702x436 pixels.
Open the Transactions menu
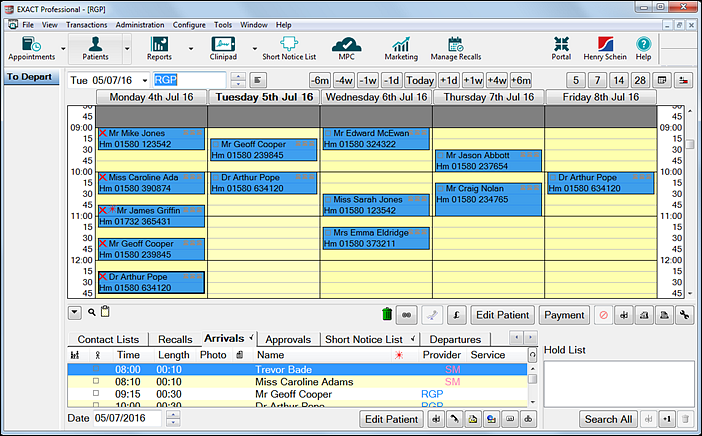tap(86, 23)
